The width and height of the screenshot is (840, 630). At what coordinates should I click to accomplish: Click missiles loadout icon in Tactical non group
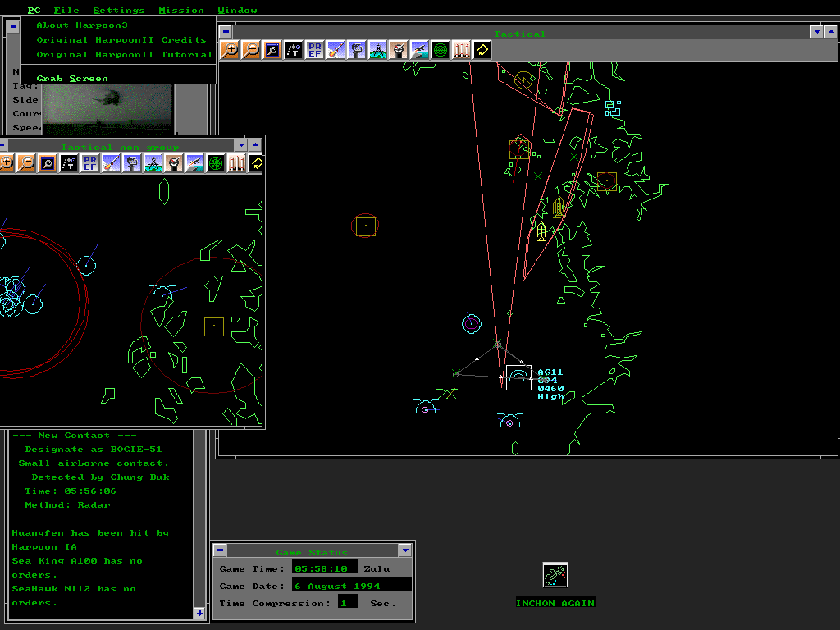236,163
